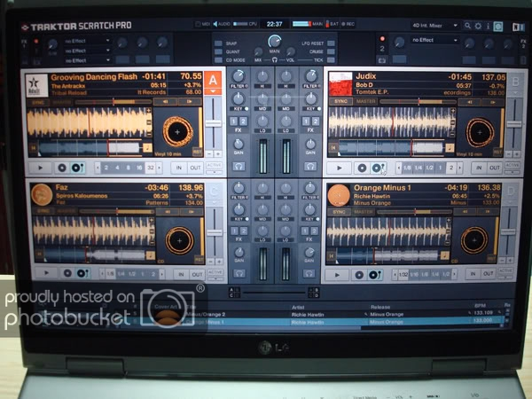The image size is (532, 399).
Task: Open Traktor preferences gear icon
Action: coord(478,26)
